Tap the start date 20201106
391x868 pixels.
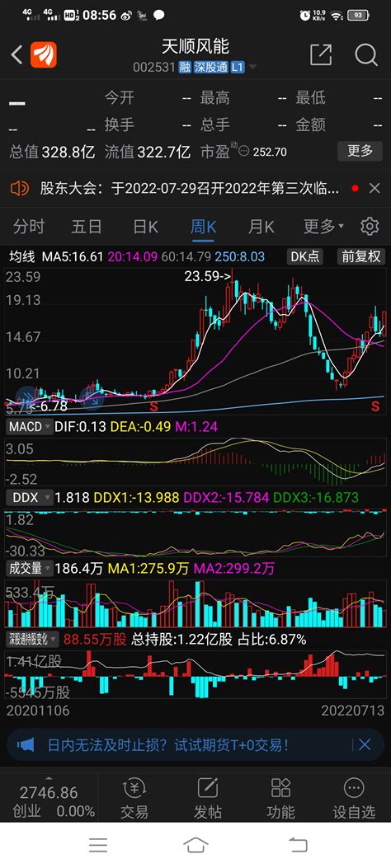point(38,711)
